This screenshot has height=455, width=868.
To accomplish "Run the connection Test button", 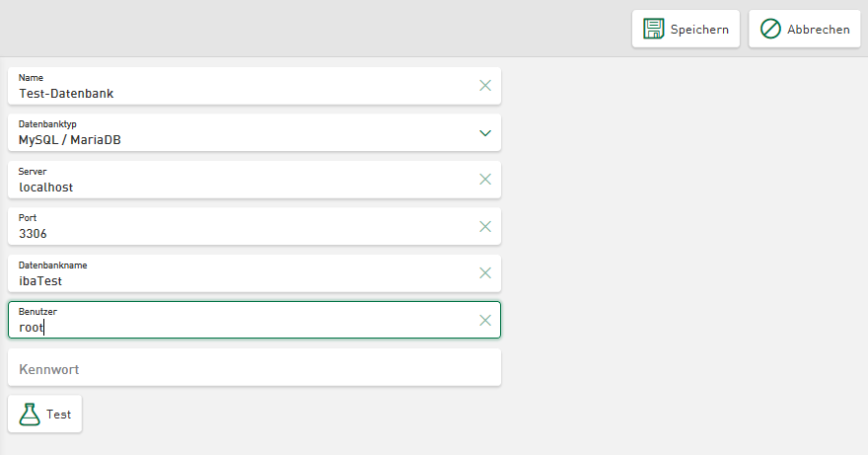I will pyautogui.click(x=45, y=415).
